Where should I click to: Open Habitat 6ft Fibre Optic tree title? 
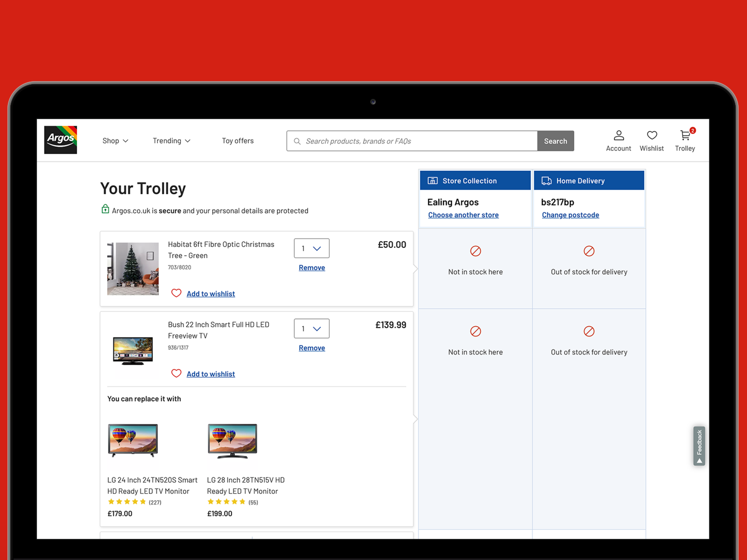221,250
